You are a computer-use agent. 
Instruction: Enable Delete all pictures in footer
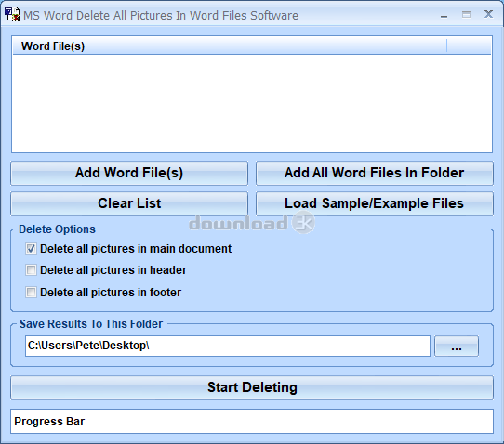[x=32, y=293]
